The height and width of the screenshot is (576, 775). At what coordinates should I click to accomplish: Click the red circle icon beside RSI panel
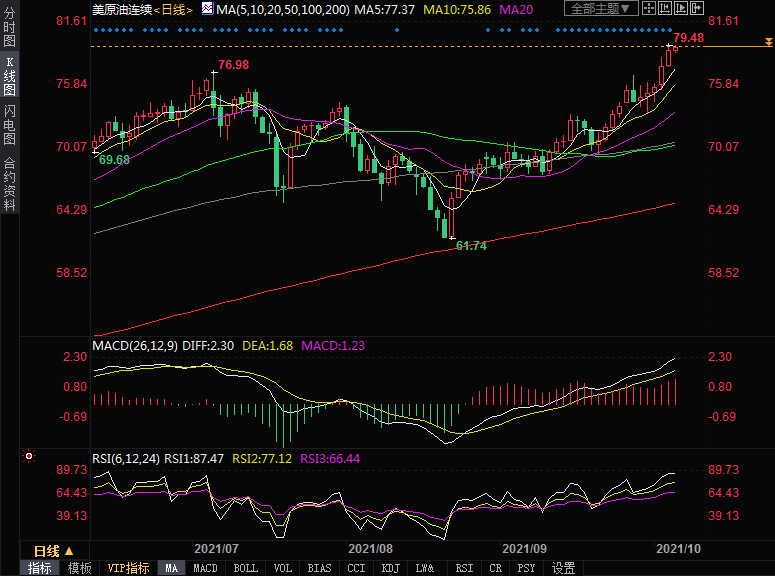29,457
